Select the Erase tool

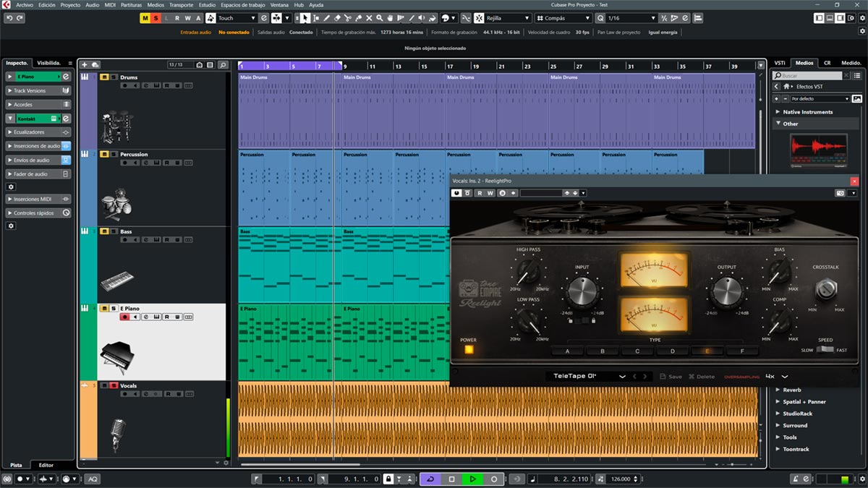pyautogui.click(x=337, y=18)
